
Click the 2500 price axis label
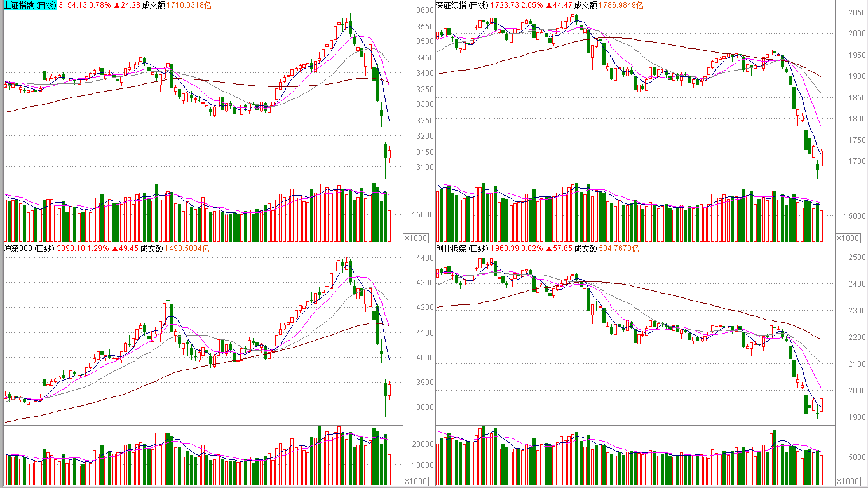(857, 257)
